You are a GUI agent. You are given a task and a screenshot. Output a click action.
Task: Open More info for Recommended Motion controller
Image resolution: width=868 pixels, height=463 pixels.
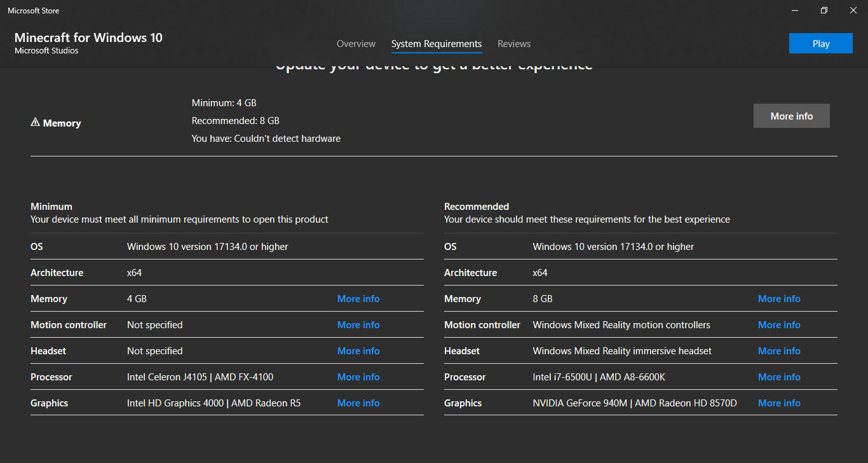(x=779, y=325)
